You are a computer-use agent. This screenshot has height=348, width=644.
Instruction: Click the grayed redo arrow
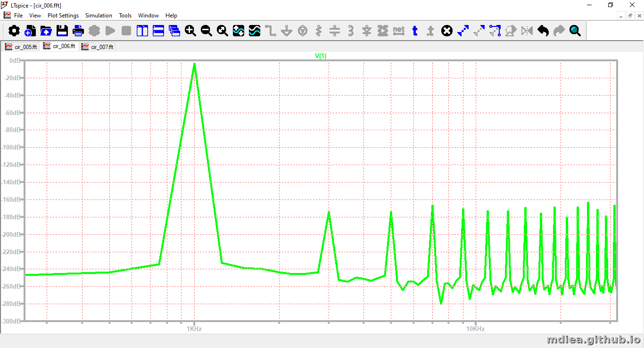coord(559,31)
